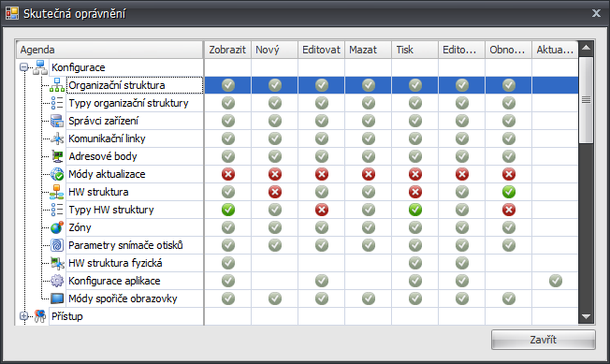Click the Adresové body icon
The height and width of the screenshot is (364, 610).
click(x=57, y=156)
